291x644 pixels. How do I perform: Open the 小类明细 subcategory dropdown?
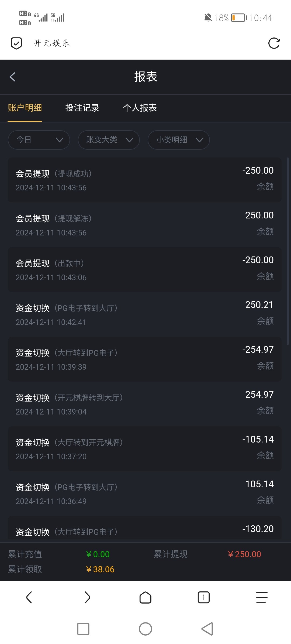[x=179, y=140]
